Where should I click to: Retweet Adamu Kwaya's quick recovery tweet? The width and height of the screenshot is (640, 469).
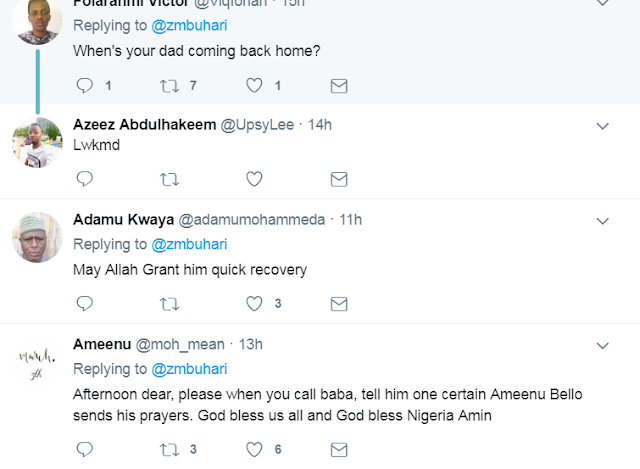pyautogui.click(x=169, y=303)
